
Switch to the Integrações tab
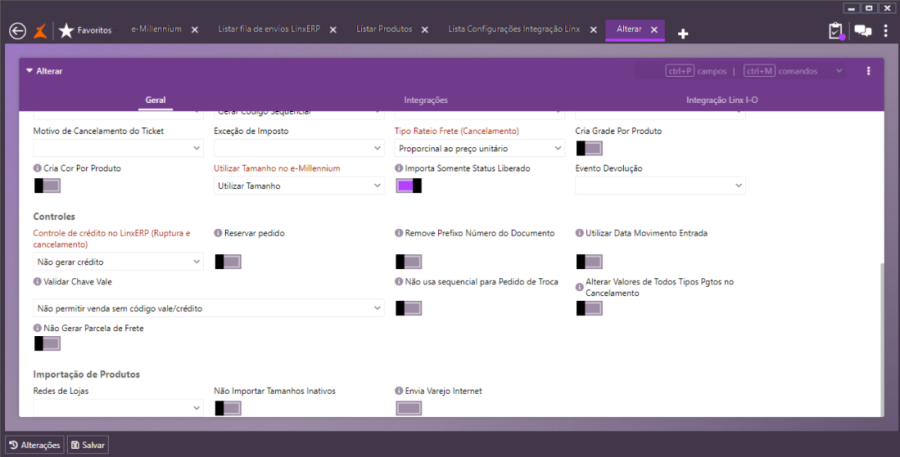pyautogui.click(x=426, y=100)
